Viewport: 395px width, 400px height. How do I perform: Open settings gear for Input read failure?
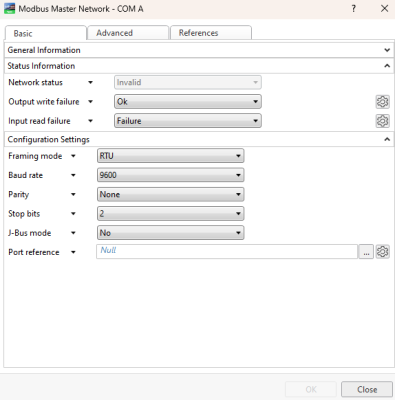382,121
